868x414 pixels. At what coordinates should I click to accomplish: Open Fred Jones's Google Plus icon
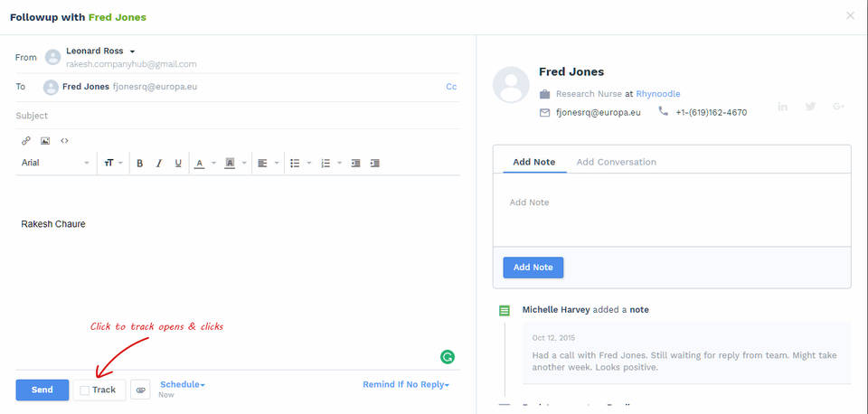click(838, 107)
